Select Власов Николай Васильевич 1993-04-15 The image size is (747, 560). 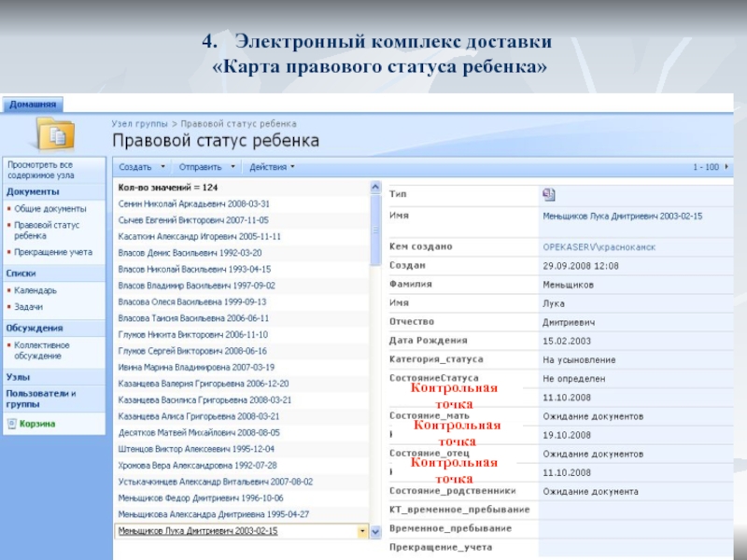[x=194, y=269]
